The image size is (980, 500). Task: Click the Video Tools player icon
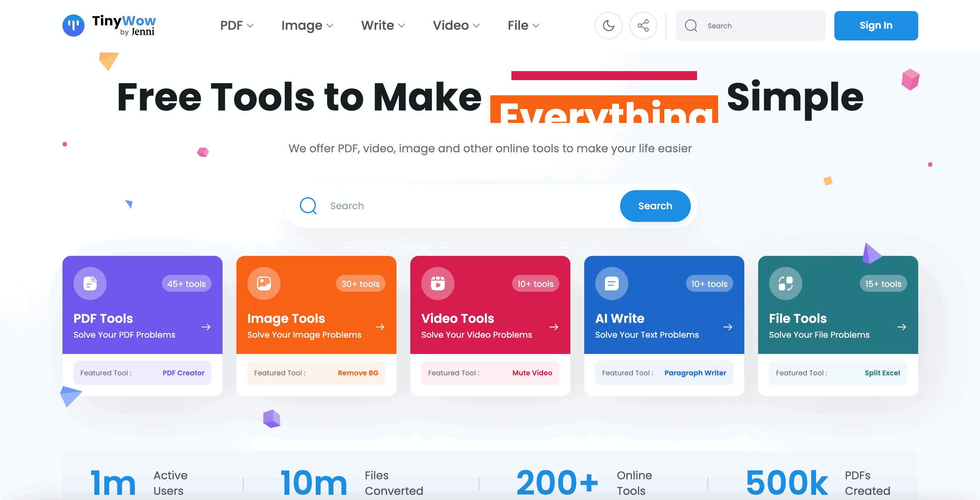coord(438,283)
